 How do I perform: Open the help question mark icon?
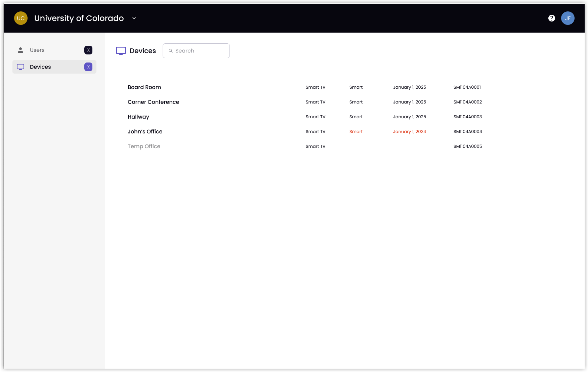point(552,18)
